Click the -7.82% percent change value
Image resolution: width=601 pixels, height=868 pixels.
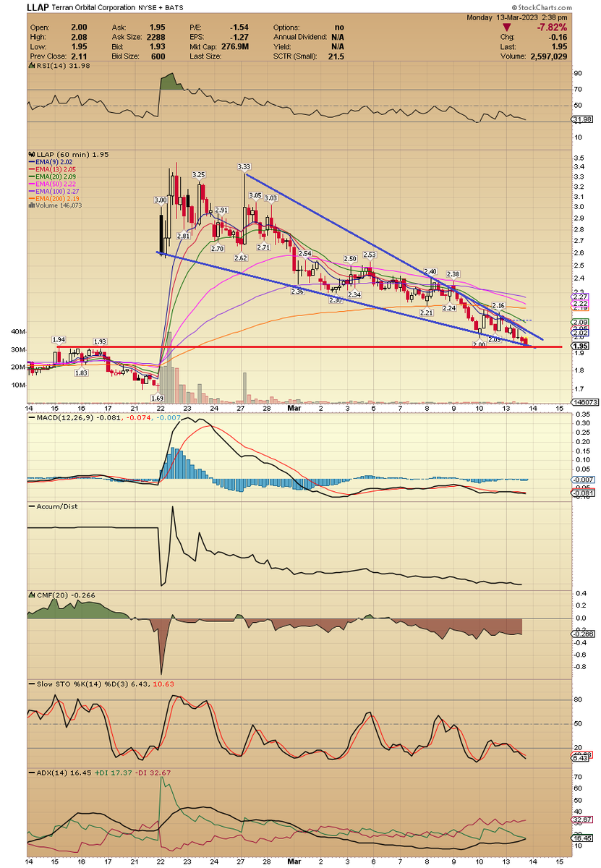(x=553, y=26)
